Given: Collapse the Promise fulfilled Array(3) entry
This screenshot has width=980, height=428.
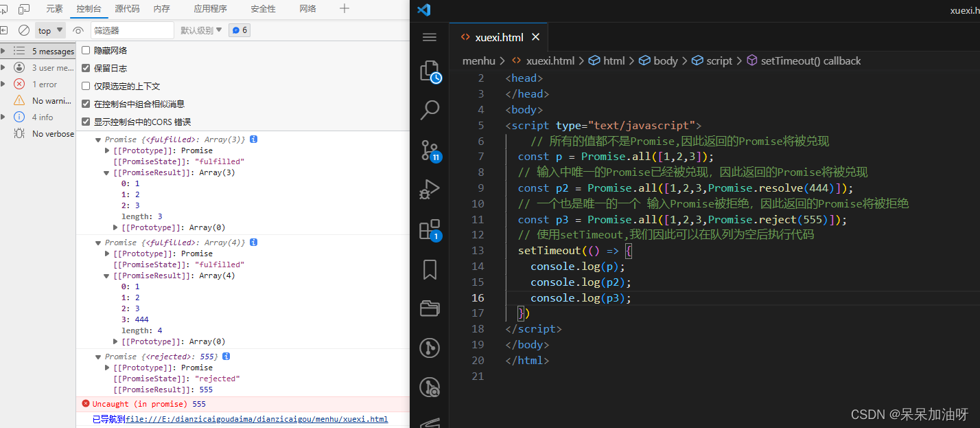Looking at the screenshot, I should click(99, 139).
